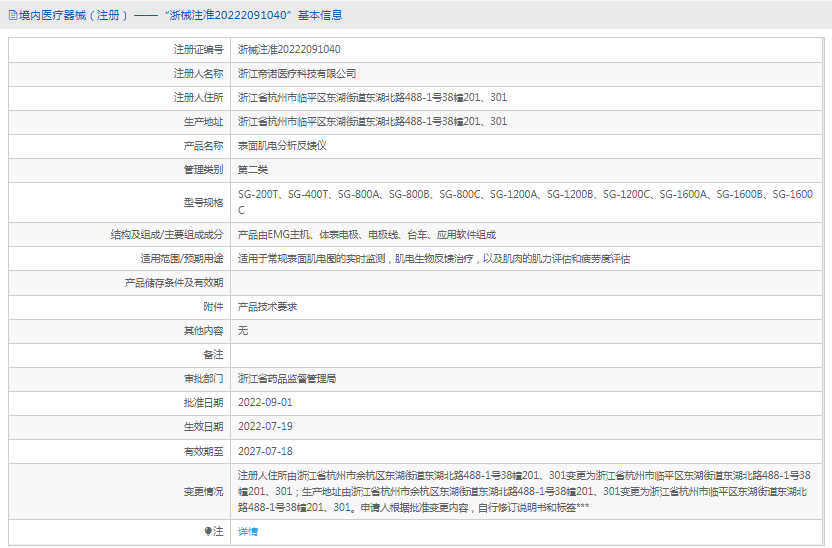Click the 注册证编号 label
The width and height of the screenshot is (832, 548).
point(198,49)
